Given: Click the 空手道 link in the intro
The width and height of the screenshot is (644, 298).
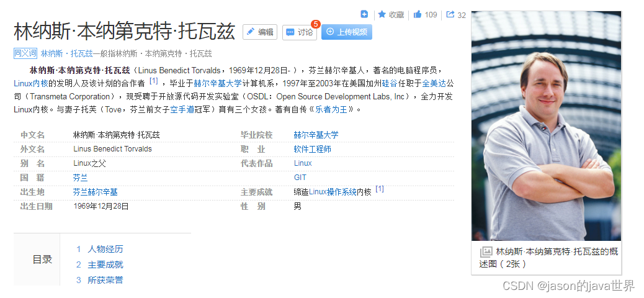Looking at the screenshot, I should (x=183, y=109).
